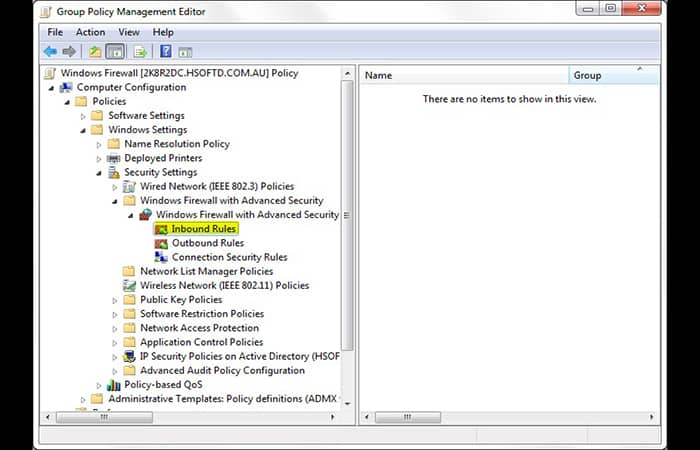The width and height of the screenshot is (700, 450).
Task: Open the Action menu
Action: 90,33
